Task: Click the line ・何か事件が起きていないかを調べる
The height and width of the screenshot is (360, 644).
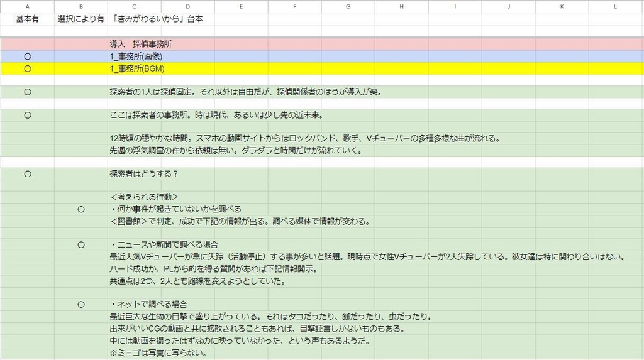Action: click(x=176, y=209)
